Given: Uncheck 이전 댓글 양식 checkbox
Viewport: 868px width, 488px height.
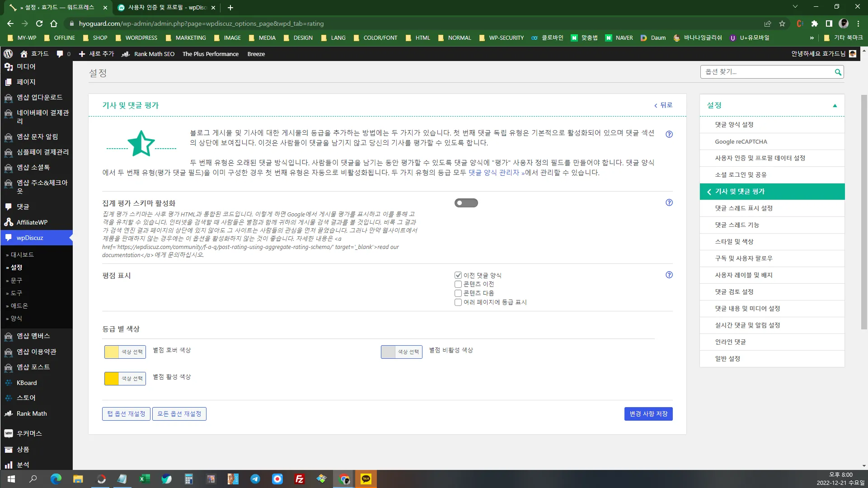Looking at the screenshot, I should pos(458,275).
